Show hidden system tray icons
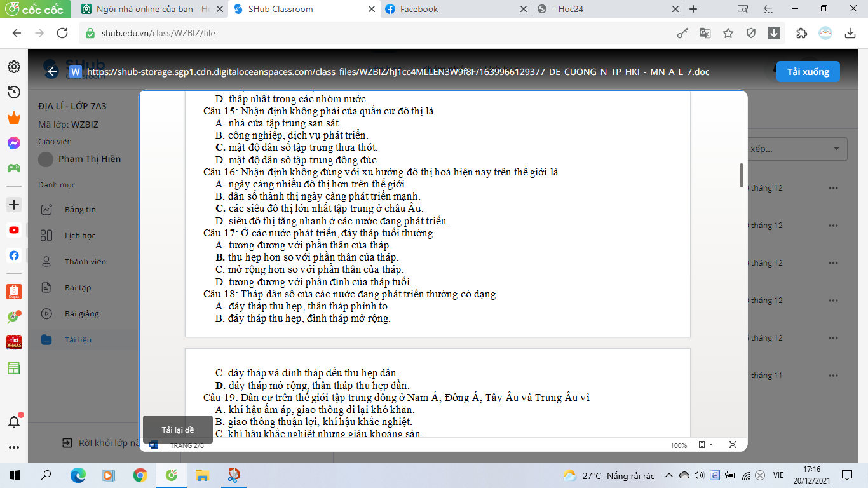This screenshot has width=868, height=488. 668,475
